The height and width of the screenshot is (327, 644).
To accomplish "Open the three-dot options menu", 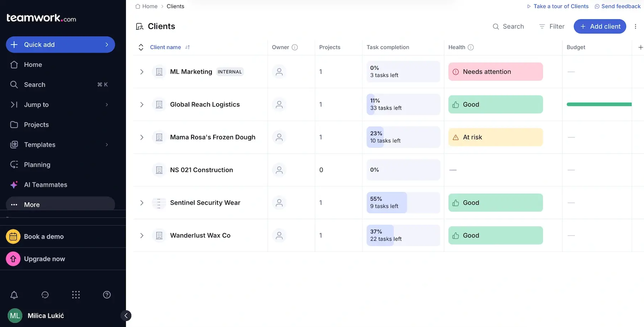I will (636, 26).
